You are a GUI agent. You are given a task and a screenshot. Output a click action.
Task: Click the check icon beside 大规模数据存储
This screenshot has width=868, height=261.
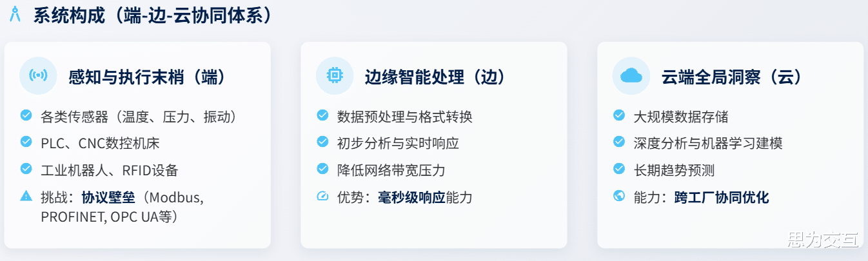619,115
